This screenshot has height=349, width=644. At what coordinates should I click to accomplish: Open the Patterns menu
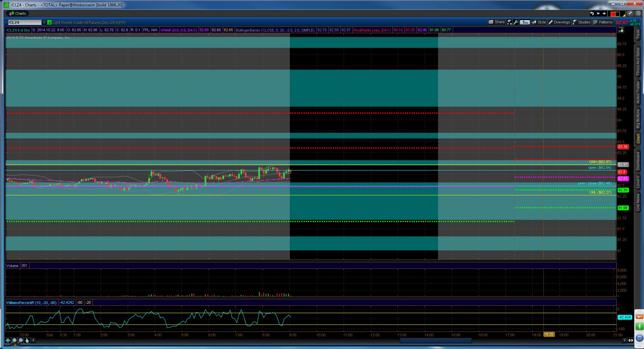coord(603,22)
